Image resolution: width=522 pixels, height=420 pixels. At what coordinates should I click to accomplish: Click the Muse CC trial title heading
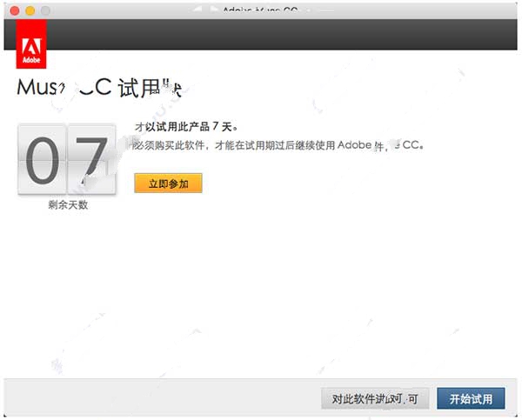[x=99, y=88]
